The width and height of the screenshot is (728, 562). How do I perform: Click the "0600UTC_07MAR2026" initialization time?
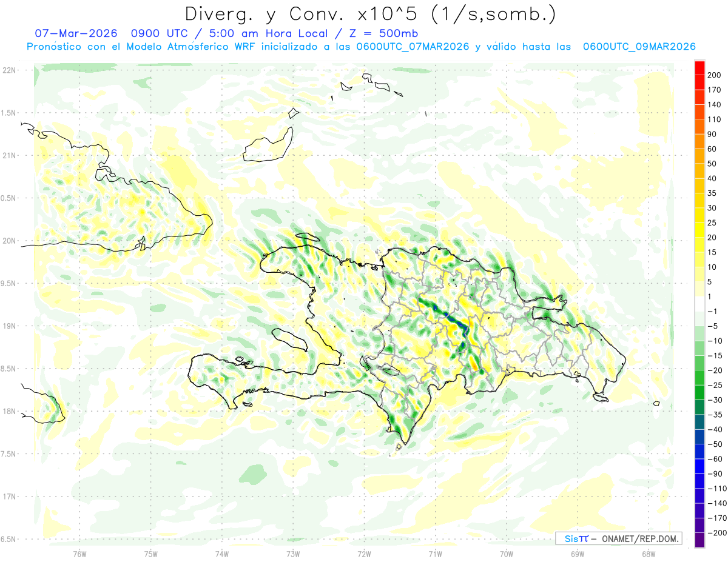coord(413,47)
